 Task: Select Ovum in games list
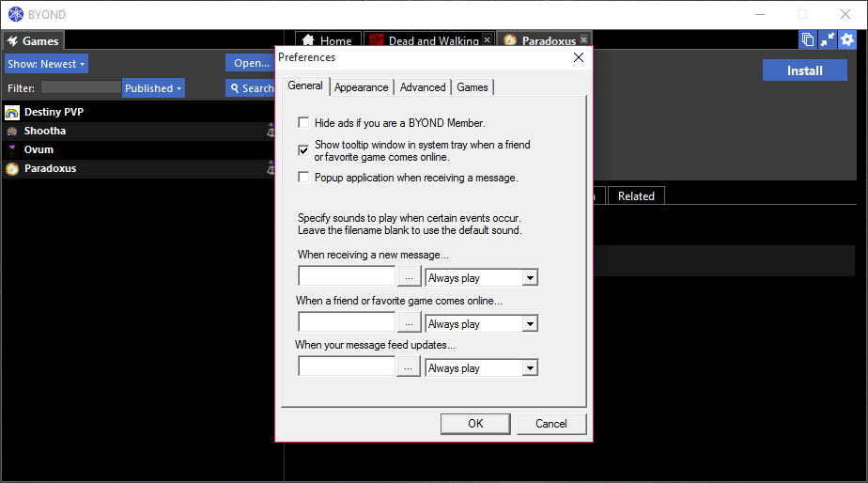pyautogui.click(x=138, y=149)
